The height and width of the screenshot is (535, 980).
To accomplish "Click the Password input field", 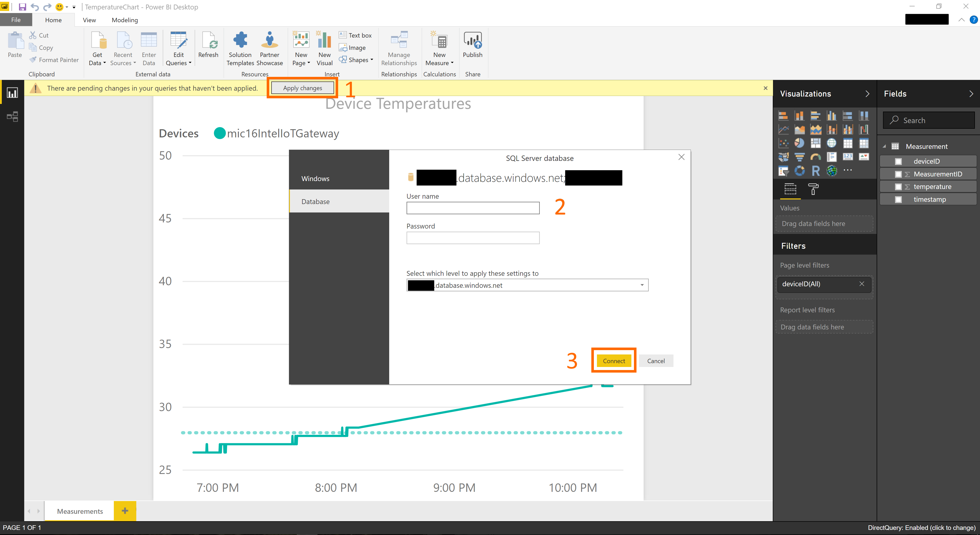I will click(x=473, y=238).
